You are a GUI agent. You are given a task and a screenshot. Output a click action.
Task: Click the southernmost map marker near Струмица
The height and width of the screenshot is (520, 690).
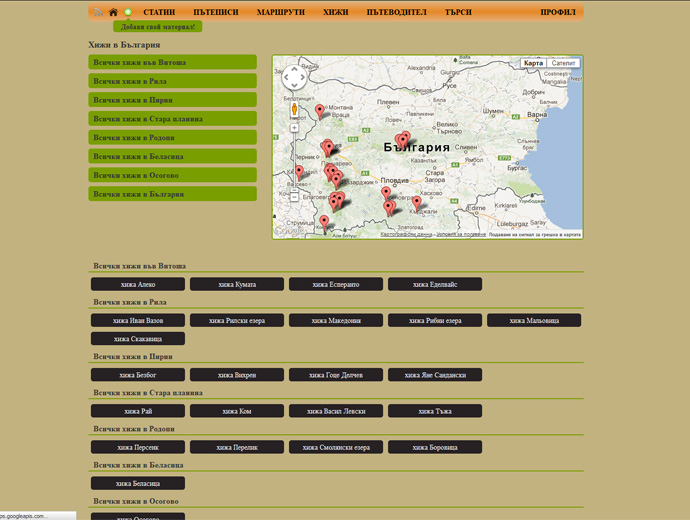[324, 222]
